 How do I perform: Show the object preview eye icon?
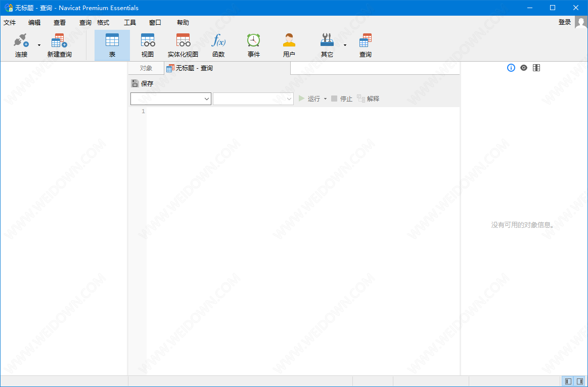[x=524, y=68]
